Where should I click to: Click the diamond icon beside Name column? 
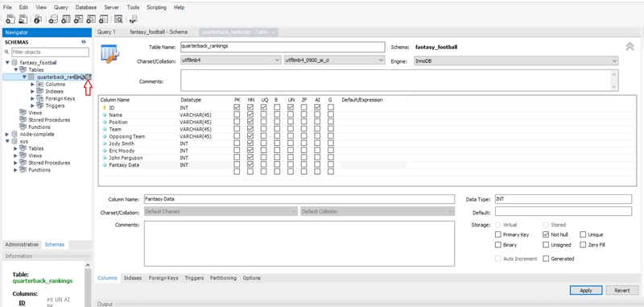[x=105, y=115]
